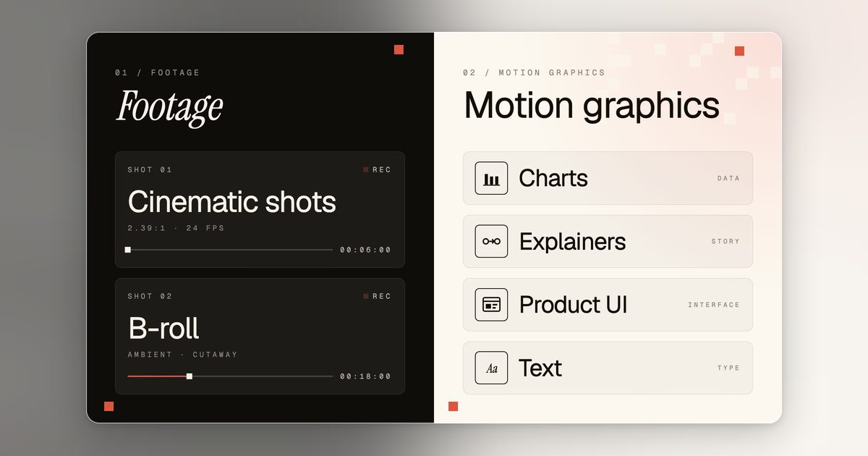Click the Explainers connected-nodes icon
868x456 pixels.
491,241
